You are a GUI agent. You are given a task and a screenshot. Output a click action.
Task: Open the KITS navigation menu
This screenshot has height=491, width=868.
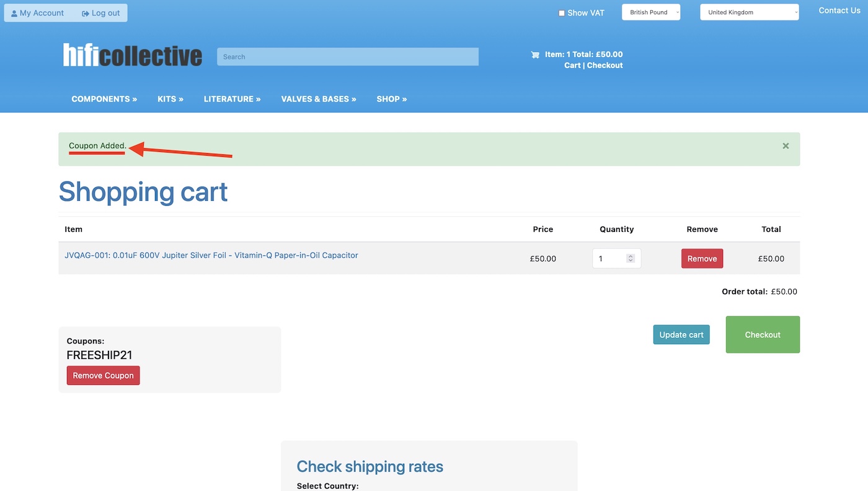(x=170, y=99)
